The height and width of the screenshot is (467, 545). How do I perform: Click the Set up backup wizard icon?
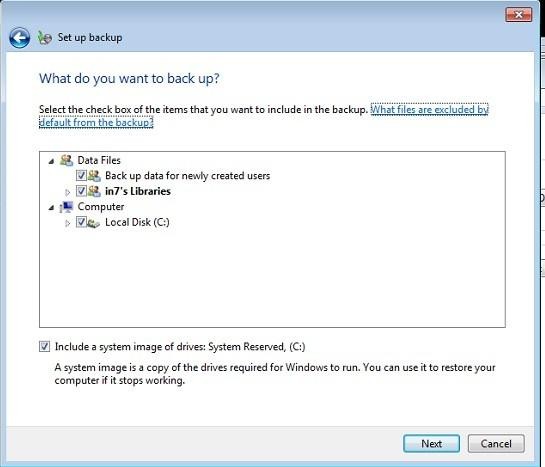(45, 38)
